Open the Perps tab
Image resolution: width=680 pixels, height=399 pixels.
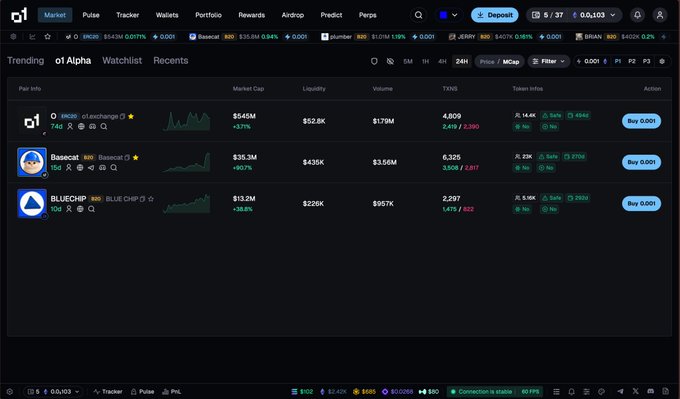pos(368,15)
